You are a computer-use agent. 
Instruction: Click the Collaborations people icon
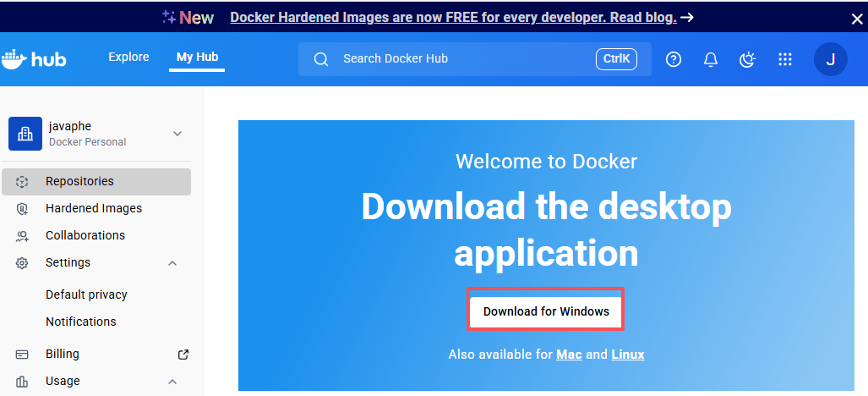point(22,236)
